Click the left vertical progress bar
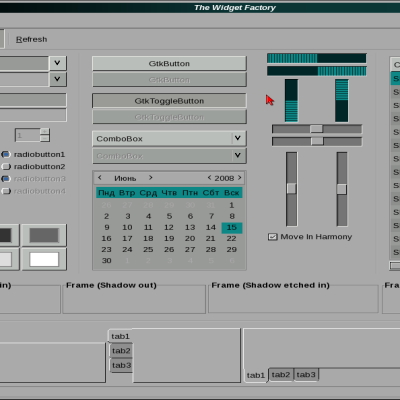400x400 pixels. 291,100
